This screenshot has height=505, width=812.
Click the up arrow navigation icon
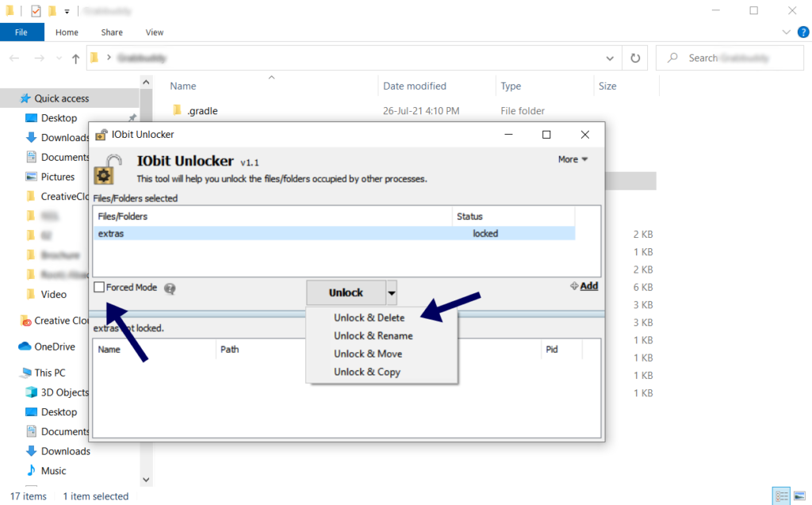[75, 57]
